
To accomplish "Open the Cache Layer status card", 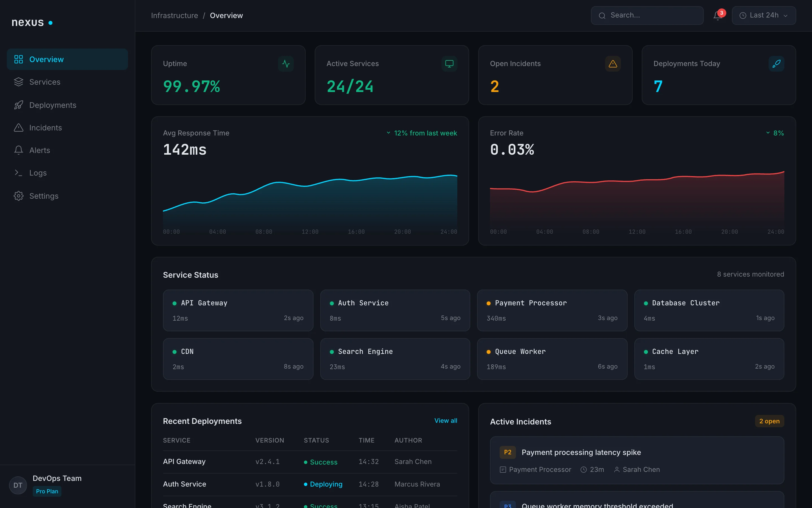I will [709, 359].
